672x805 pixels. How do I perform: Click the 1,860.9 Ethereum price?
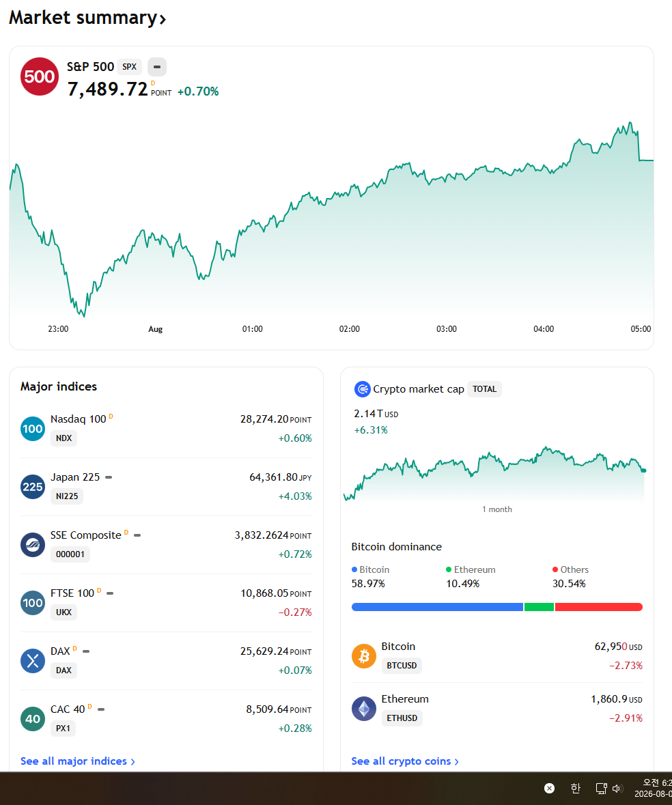pos(609,698)
